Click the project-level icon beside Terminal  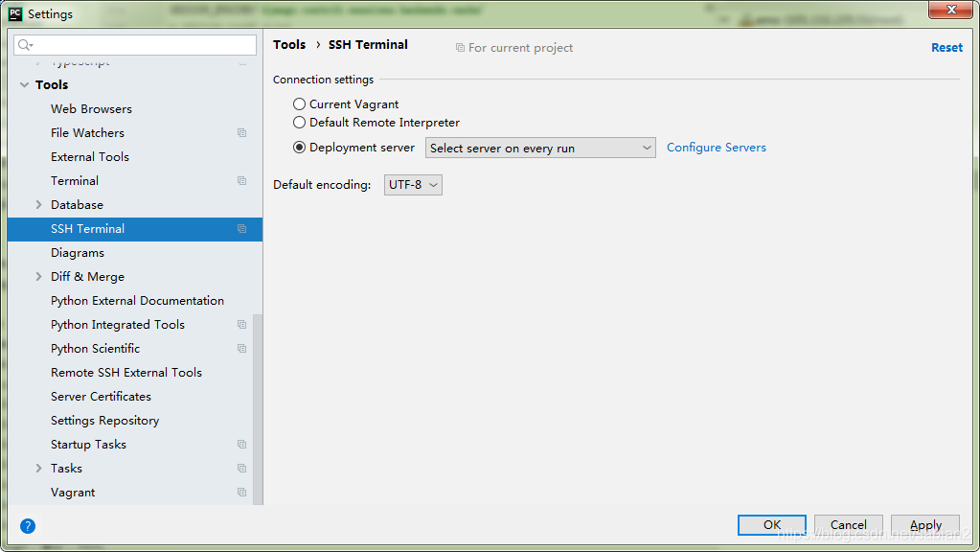[241, 181]
